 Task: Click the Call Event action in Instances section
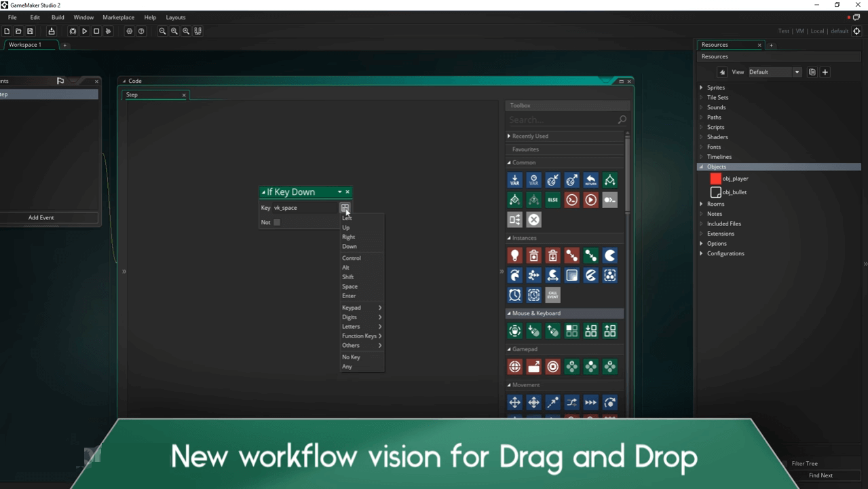click(x=552, y=294)
